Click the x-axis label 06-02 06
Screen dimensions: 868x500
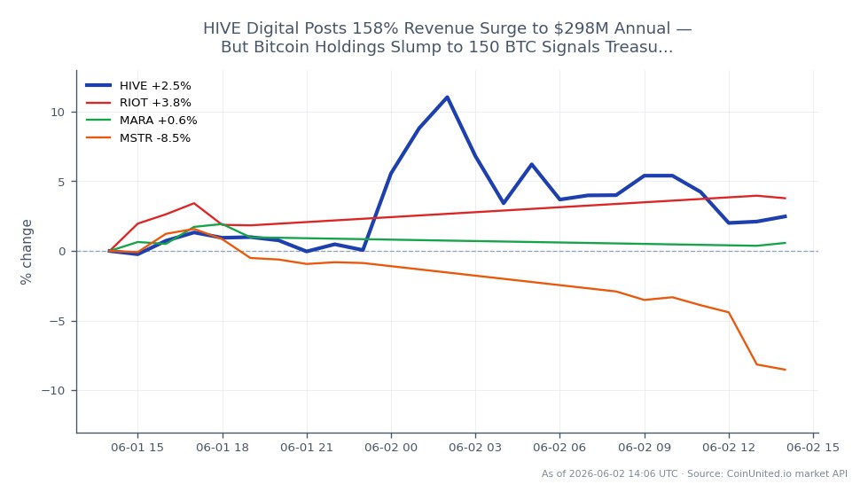point(559,448)
